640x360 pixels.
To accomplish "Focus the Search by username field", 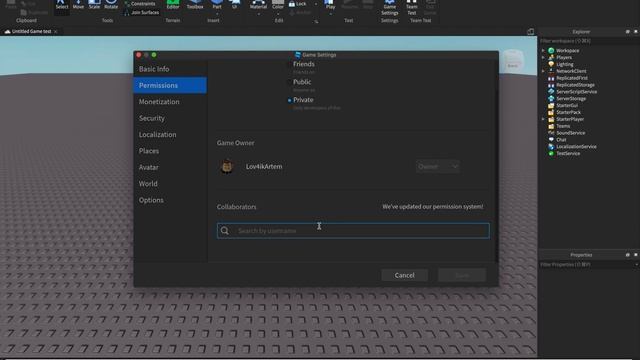I will point(353,231).
